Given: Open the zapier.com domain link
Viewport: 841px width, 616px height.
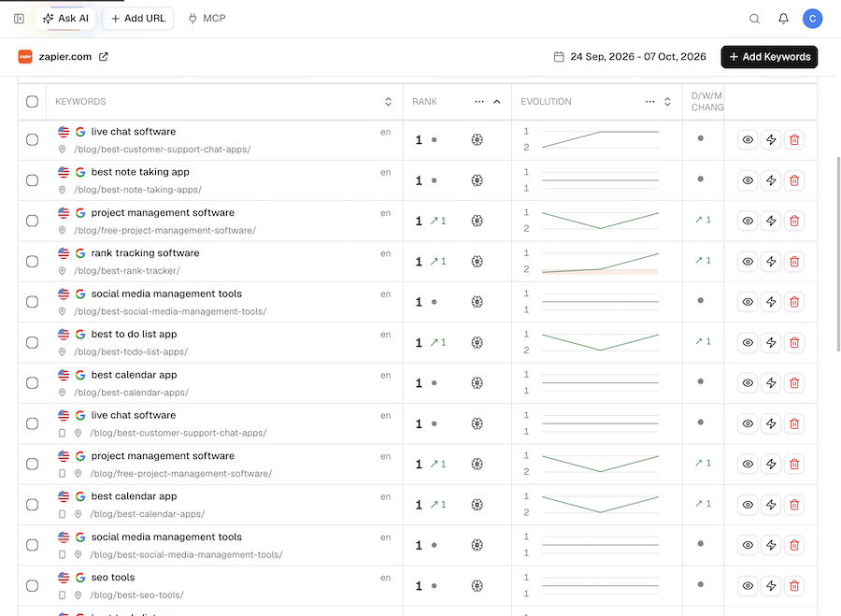Looking at the screenshot, I should 64,57.
